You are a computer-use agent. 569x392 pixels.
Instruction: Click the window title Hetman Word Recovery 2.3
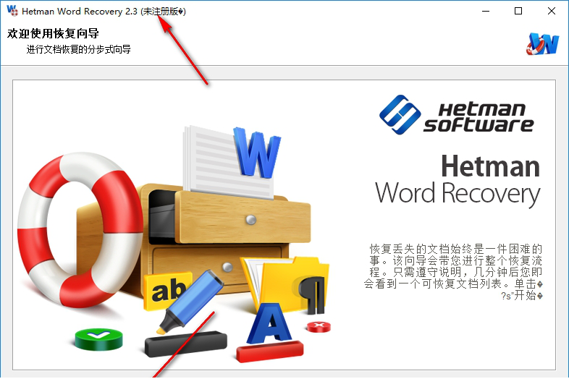[x=104, y=12]
